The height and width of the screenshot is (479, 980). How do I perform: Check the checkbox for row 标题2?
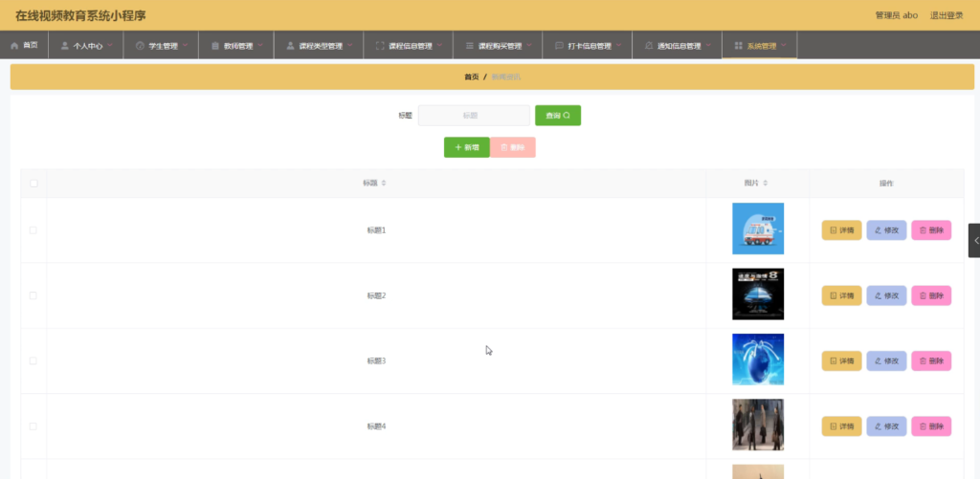tap(33, 295)
